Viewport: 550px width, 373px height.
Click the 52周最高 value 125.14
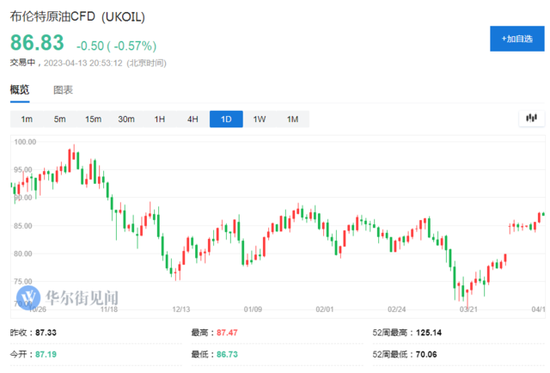[429, 333]
